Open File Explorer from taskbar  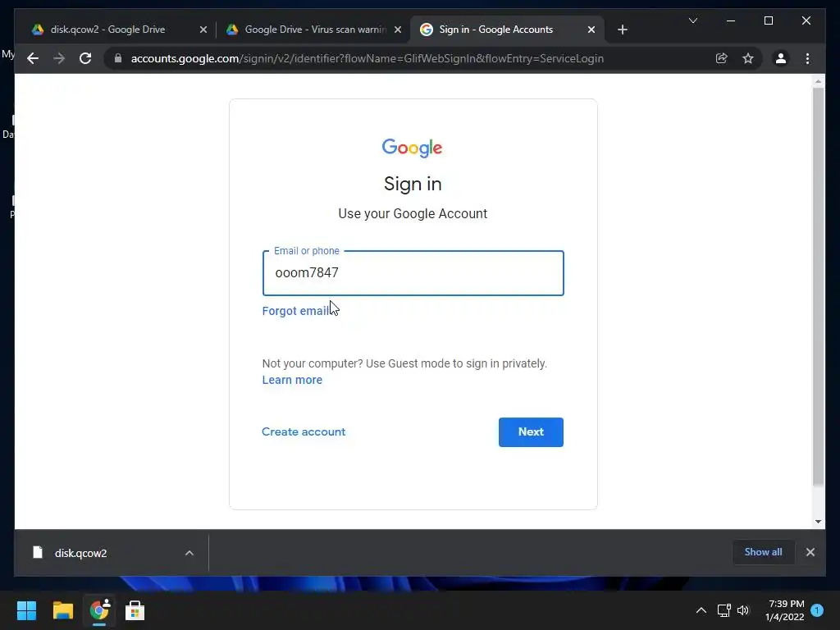pos(62,610)
